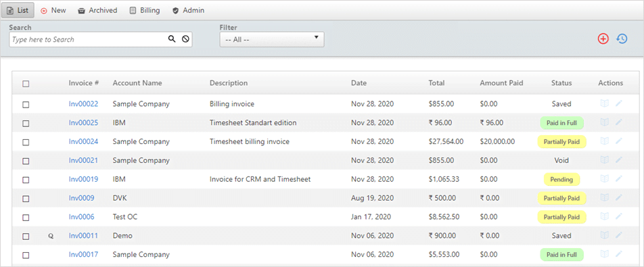Open view icon for Inv00017
Image resolution: width=644 pixels, height=267 pixels.
click(x=604, y=254)
